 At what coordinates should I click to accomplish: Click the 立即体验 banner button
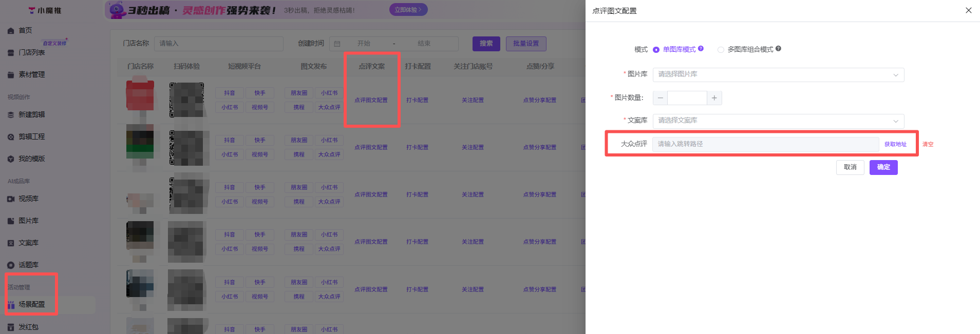[408, 10]
